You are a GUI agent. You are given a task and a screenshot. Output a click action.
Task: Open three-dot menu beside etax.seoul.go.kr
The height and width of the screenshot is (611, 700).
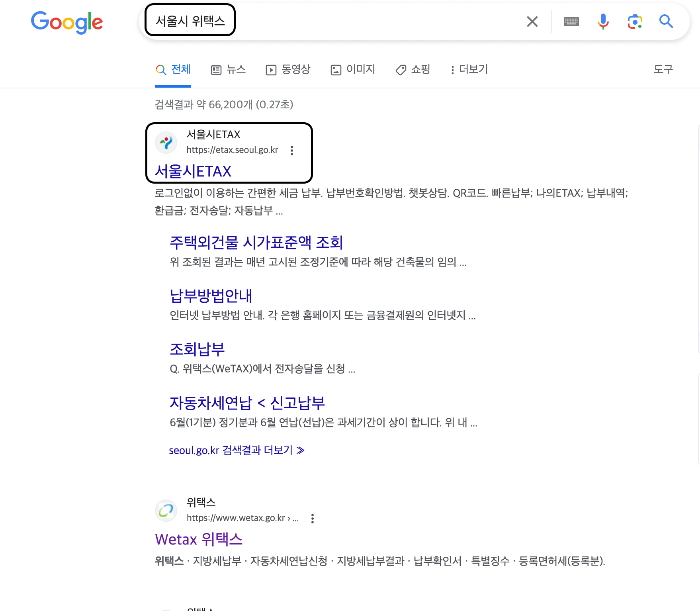click(x=292, y=151)
